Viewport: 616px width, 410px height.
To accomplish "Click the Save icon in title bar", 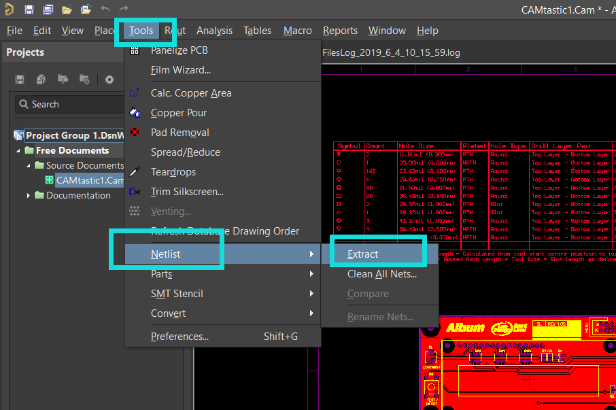I will coord(30,9).
